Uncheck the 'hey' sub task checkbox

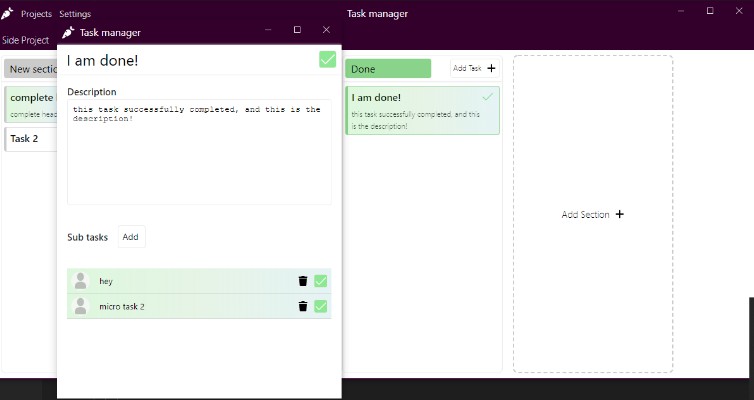(321, 281)
